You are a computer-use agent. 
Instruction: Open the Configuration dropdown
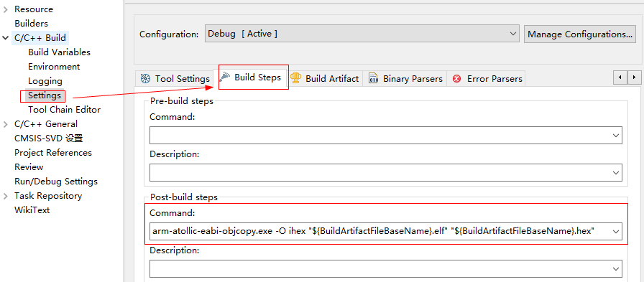(362, 34)
